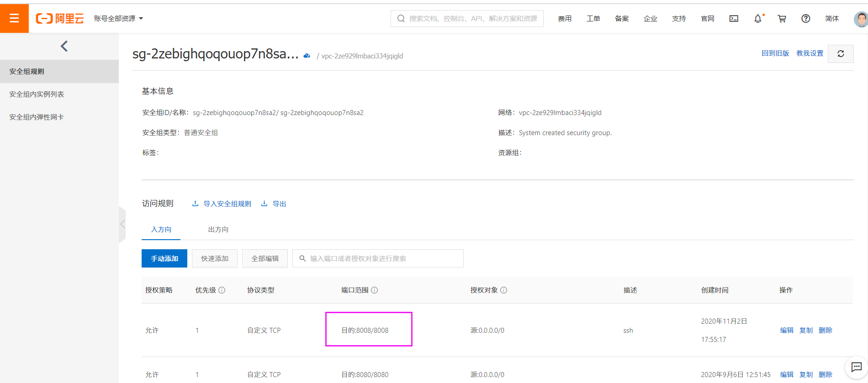Click the 协议类型 column header

261,290
